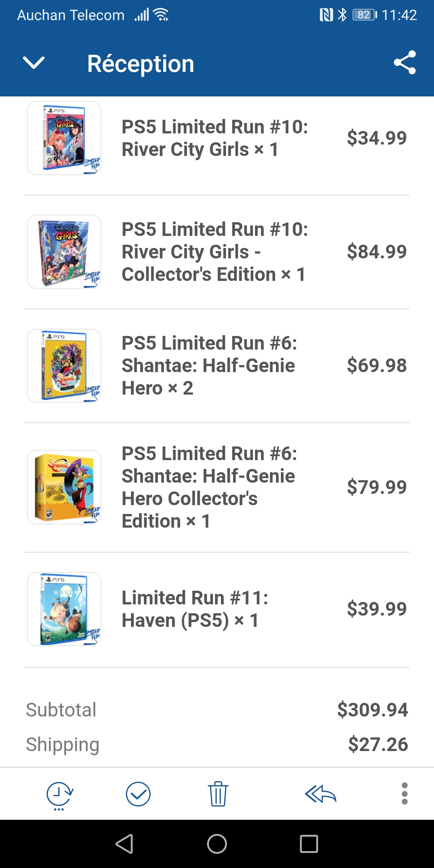Collapse the Réception view with the chevron
The height and width of the screenshot is (868, 434).
(x=34, y=63)
